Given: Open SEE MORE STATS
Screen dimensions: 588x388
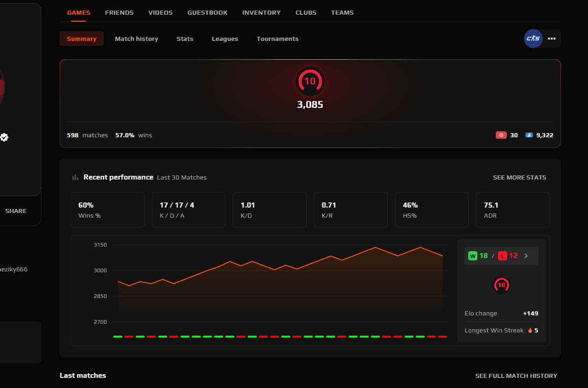Looking at the screenshot, I should click(x=520, y=177).
